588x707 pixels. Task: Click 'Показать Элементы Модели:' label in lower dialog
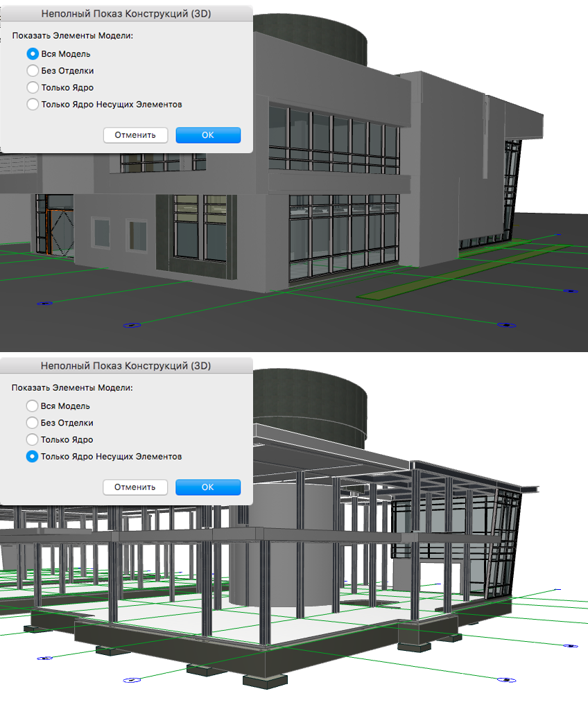(x=72, y=387)
